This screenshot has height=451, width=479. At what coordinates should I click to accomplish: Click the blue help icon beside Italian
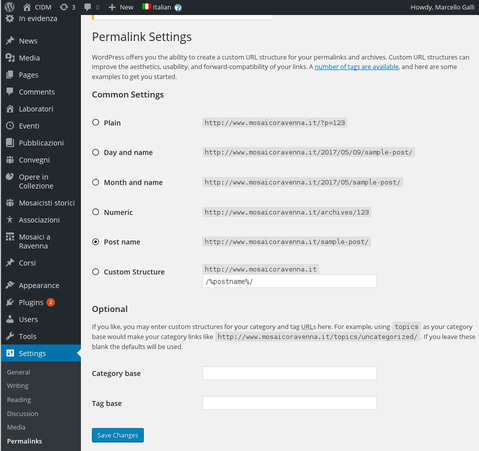[178, 7]
